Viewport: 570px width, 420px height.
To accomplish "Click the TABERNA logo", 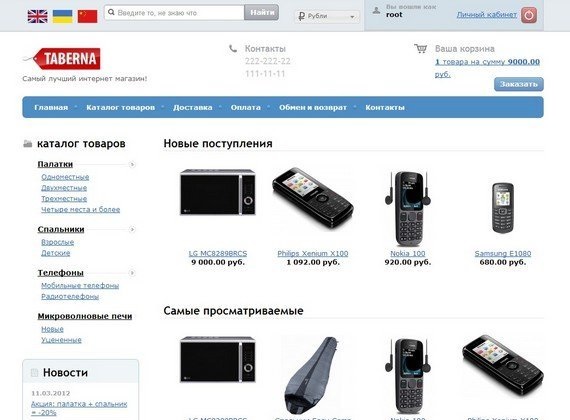I will 63,58.
